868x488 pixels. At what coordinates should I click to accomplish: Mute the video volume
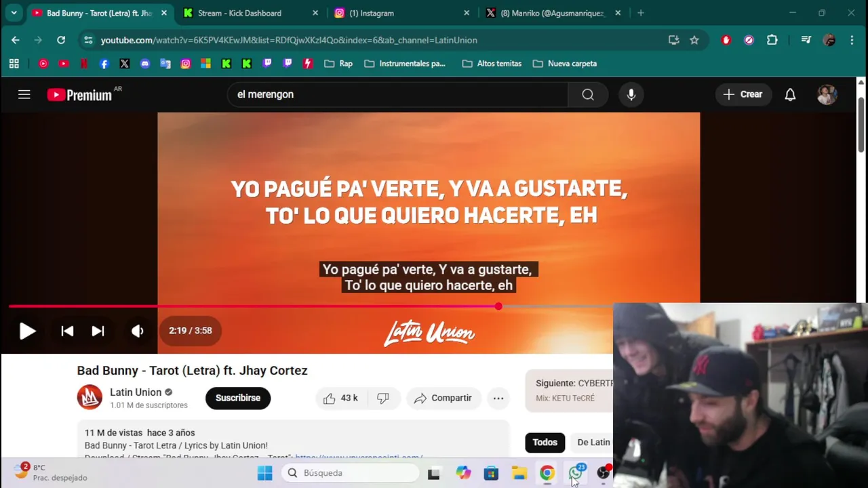coord(138,331)
